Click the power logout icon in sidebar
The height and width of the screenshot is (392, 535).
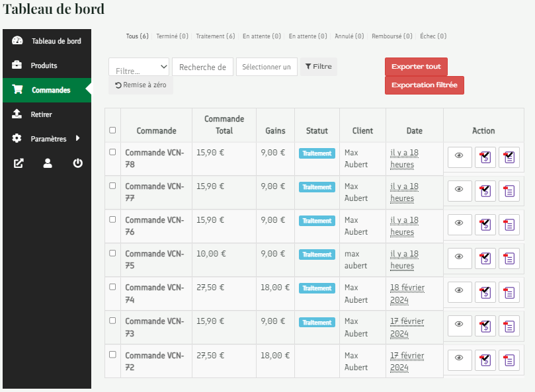pos(78,163)
